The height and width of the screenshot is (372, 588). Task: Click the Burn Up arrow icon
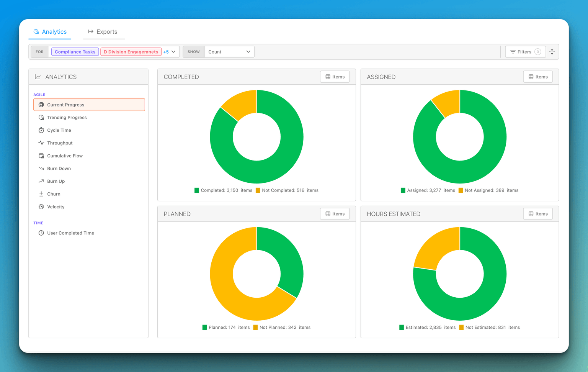coord(41,181)
